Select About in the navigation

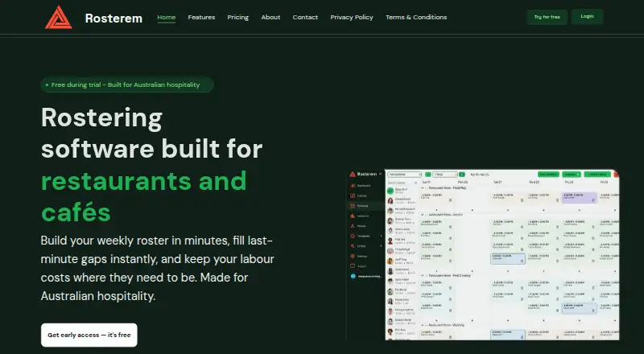pyautogui.click(x=270, y=17)
